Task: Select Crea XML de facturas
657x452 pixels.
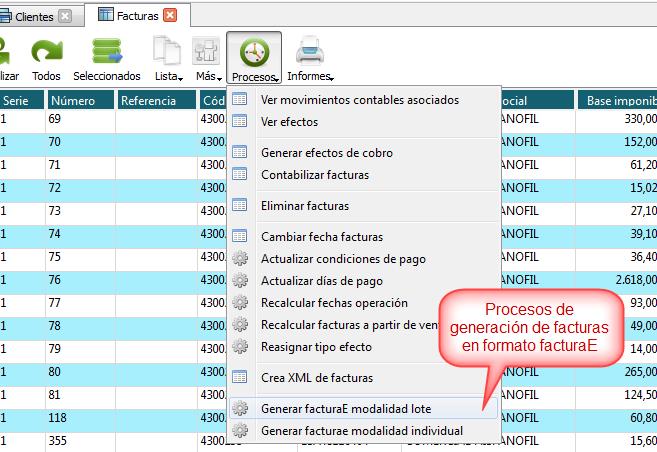Action: pos(316,378)
